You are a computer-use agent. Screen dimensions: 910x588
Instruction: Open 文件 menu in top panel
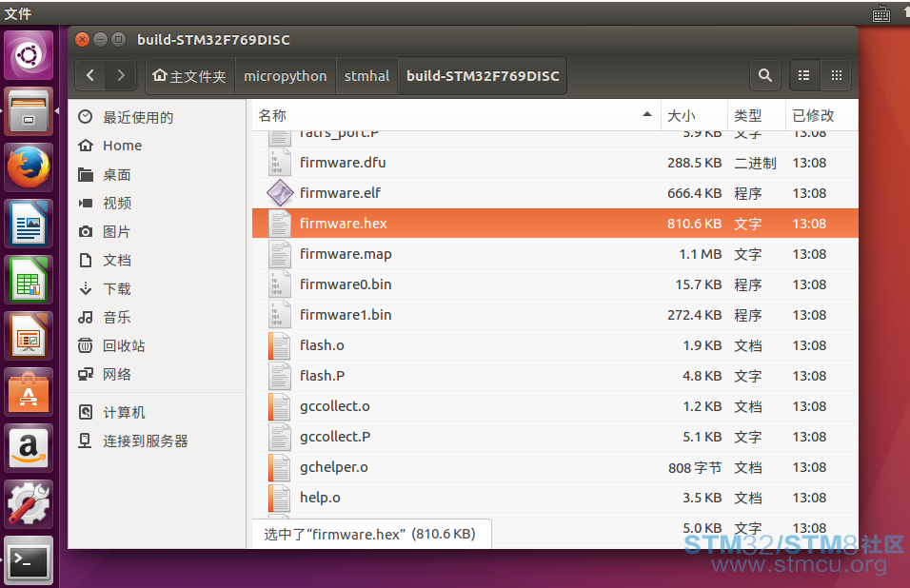click(18, 13)
